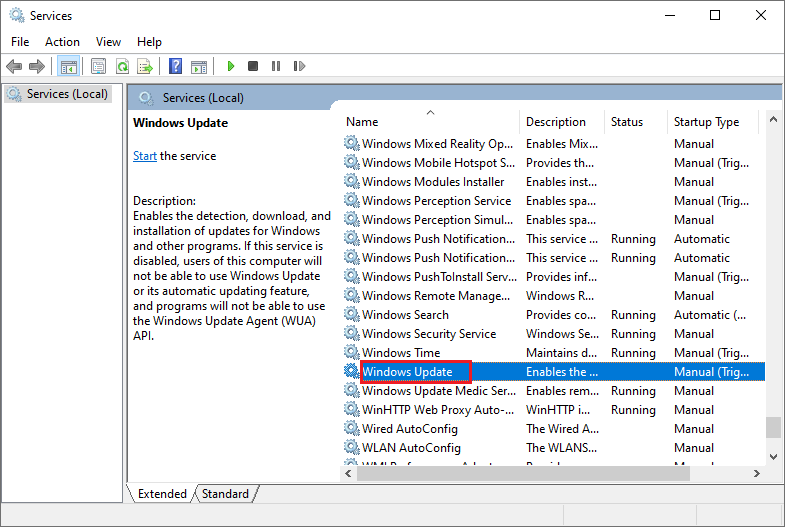Click the Stop Service square icon
The width and height of the screenshot is (785, 527).
tap(253, 66)
